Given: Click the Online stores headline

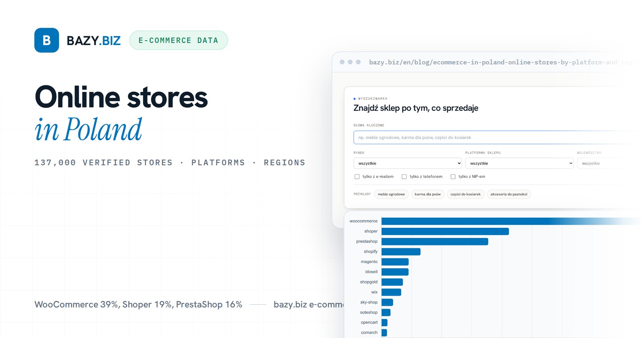Looking at the screenshot, I should (x=121, y=97).
